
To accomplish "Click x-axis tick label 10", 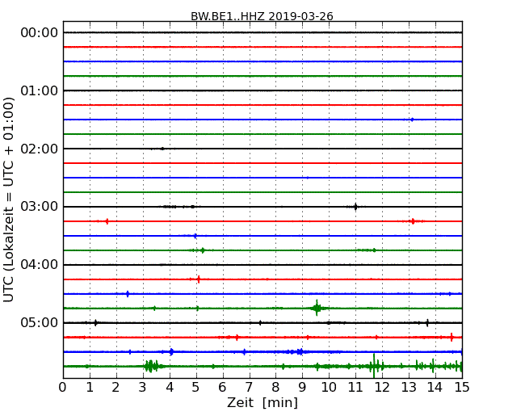I will [x=329, y=388].
